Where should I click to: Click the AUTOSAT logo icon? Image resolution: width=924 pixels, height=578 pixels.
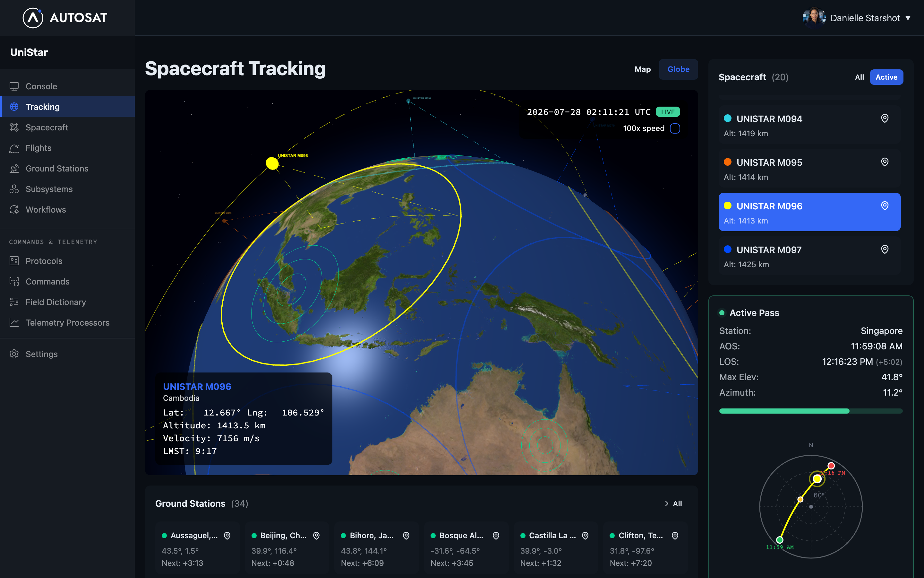(33, 18)
